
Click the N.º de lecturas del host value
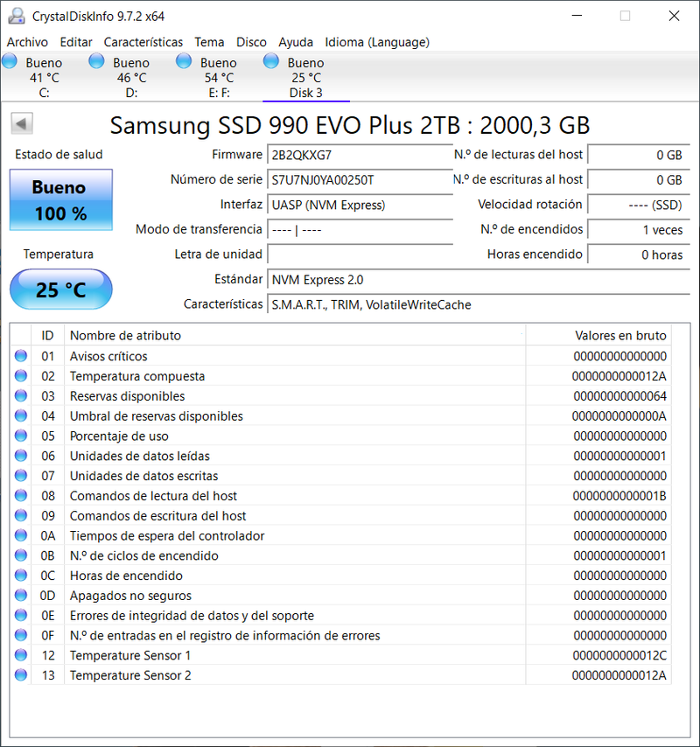[639, 155]
